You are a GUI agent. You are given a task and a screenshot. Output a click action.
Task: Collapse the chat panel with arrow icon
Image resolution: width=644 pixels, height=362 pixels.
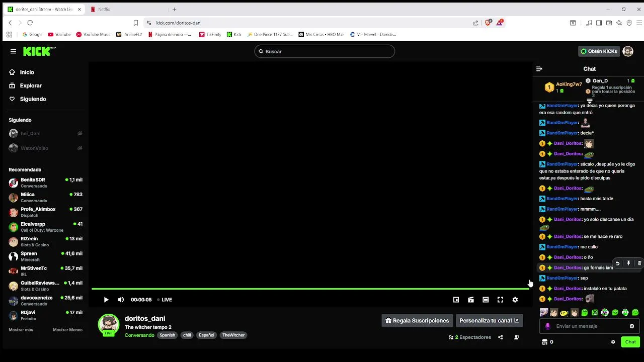pyautogui.click(x=539, y=69)
